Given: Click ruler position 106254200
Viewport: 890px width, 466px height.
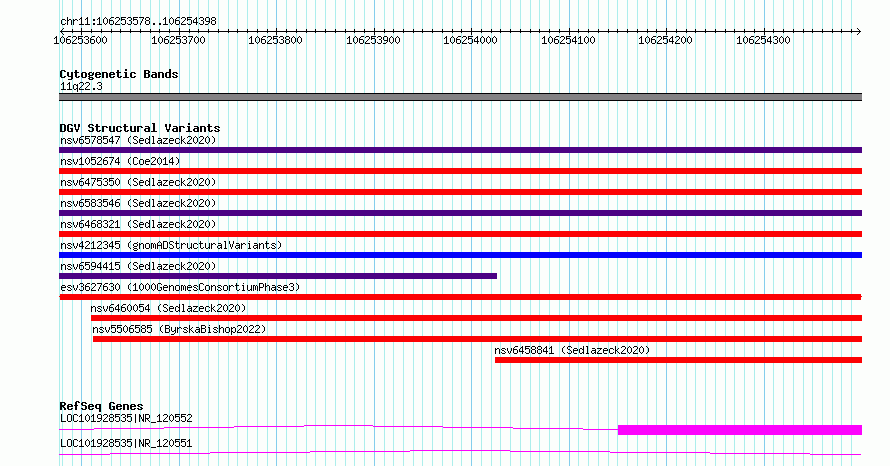Looking at the screenshot, I should click(x=665, y=40).
